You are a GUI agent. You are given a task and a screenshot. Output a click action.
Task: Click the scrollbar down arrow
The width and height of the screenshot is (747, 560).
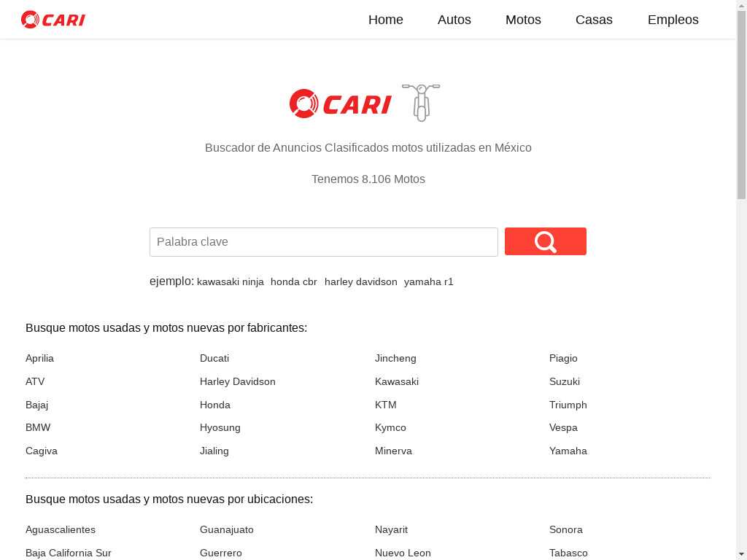point(742,555)
